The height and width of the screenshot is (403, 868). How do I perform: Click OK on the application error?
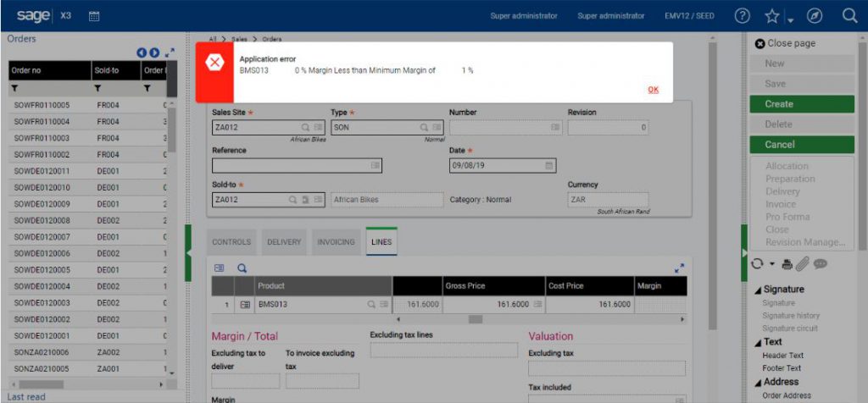(x=654, y=90)
